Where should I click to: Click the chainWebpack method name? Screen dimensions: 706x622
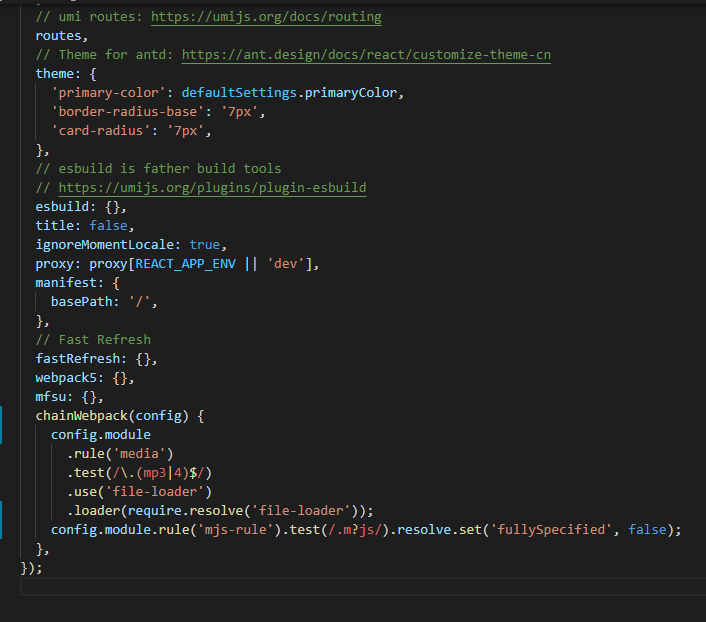click(x=81, y=416)
